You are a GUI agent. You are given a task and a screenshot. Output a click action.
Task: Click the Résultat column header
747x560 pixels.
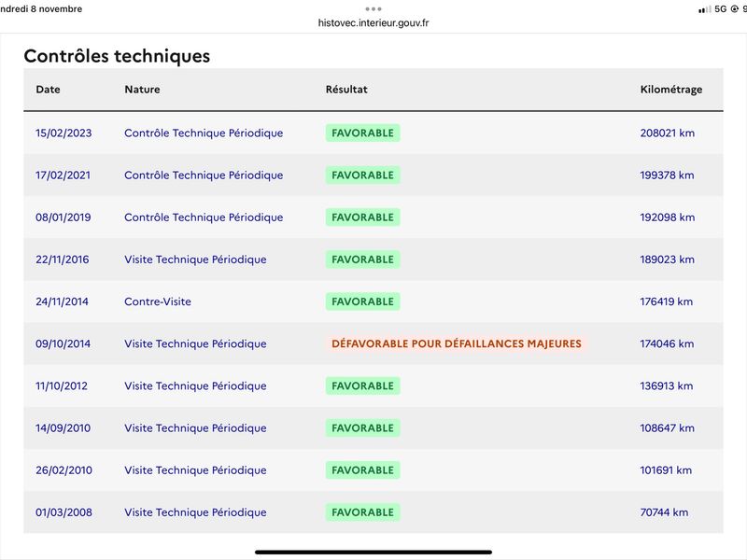click(x=346, y=90)
